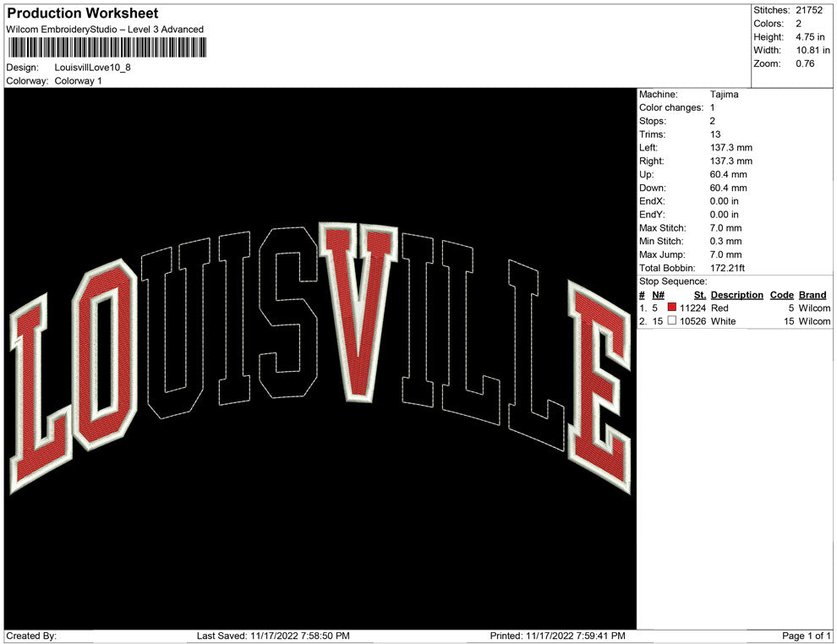Screen dimensions: 837x644
Task: Click the red color swatch in Stop Sequence
Action: pyautogui.click(x=672, y=308)
